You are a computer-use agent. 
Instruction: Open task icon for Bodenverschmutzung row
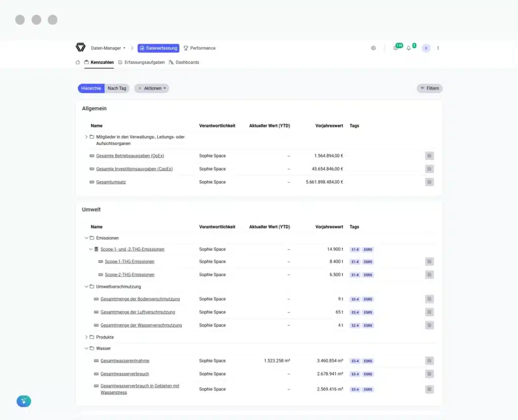click(x=429, y=299)
